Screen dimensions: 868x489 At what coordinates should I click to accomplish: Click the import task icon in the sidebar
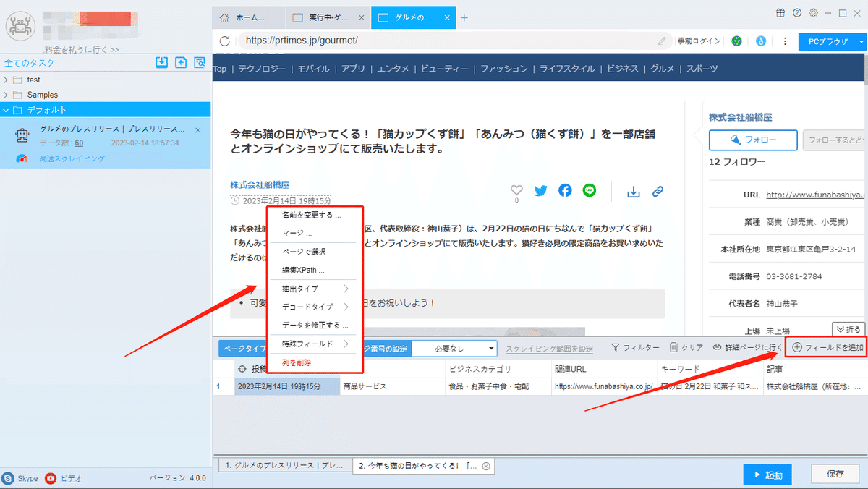click(x=162, y=62)
